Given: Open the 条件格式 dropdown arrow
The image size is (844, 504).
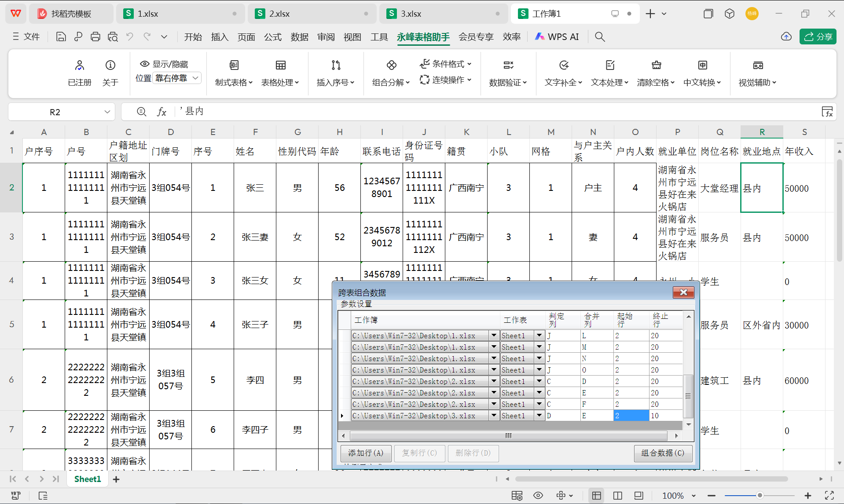Looking at the screenshot, I should coord(470,64).
